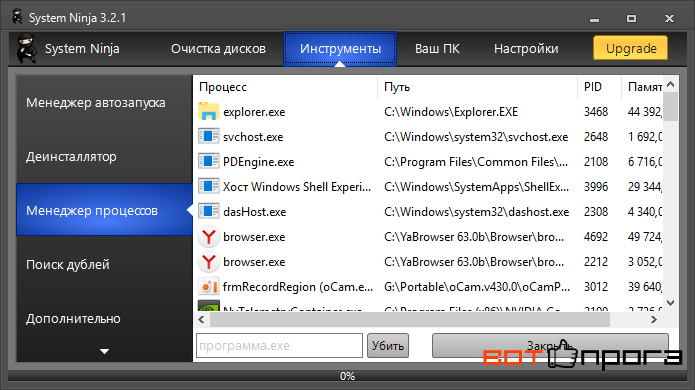Click the horizontal scroll right arrow

[x=653, y=320]
